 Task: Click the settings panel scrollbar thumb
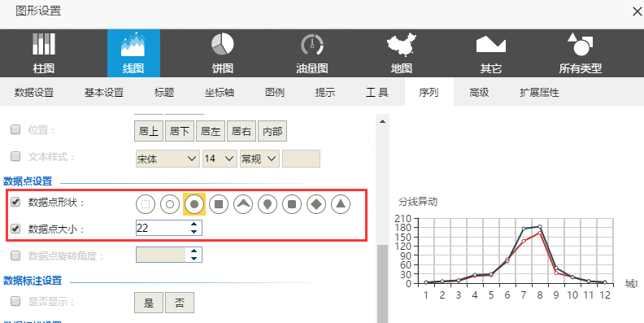[x=383, y=284]
